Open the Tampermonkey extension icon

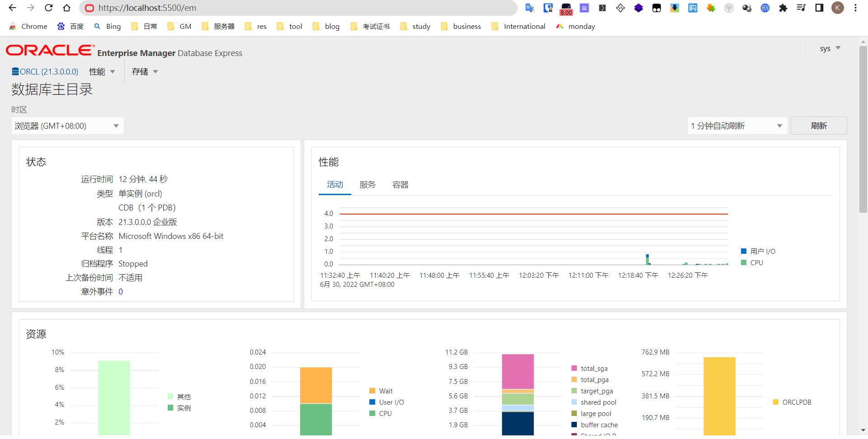point(656,8)
